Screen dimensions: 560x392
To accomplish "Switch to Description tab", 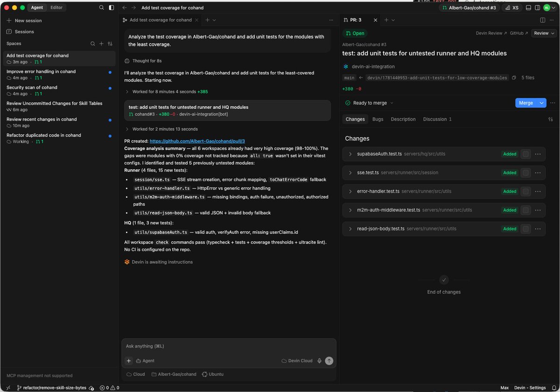I will [x=403, y=119].
